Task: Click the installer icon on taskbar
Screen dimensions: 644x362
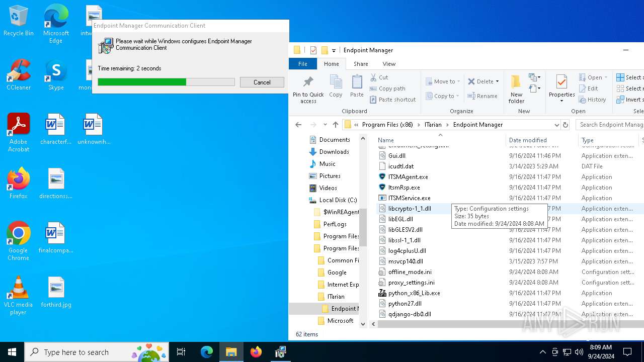Action: (281, 352)
